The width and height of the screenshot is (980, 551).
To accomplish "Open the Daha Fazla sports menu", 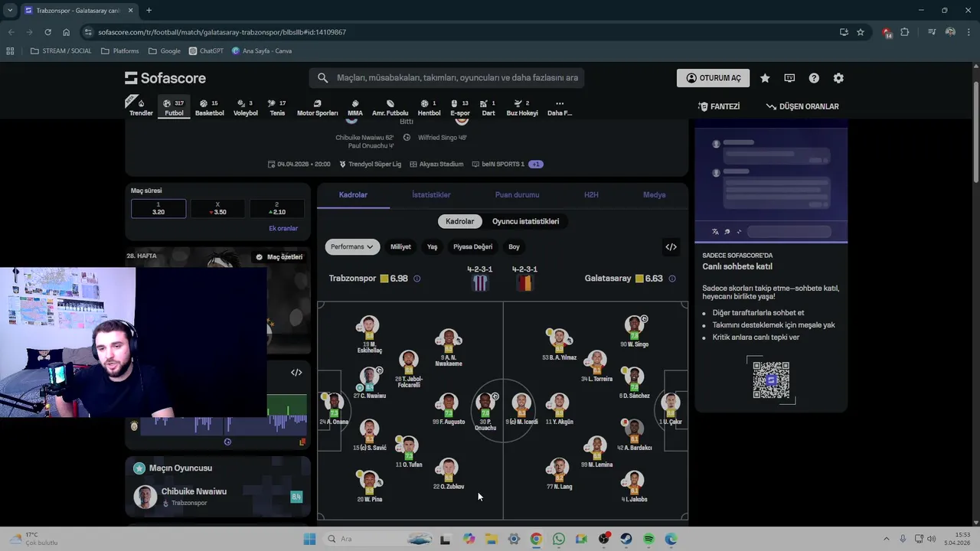I will (x=559, y=107).
